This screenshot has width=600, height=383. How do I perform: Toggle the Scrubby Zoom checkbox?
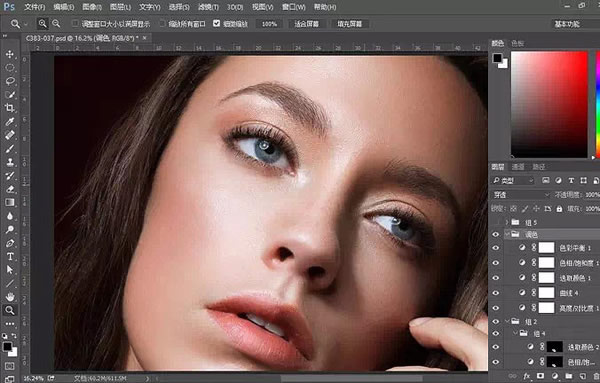click(x=217, y=24)
